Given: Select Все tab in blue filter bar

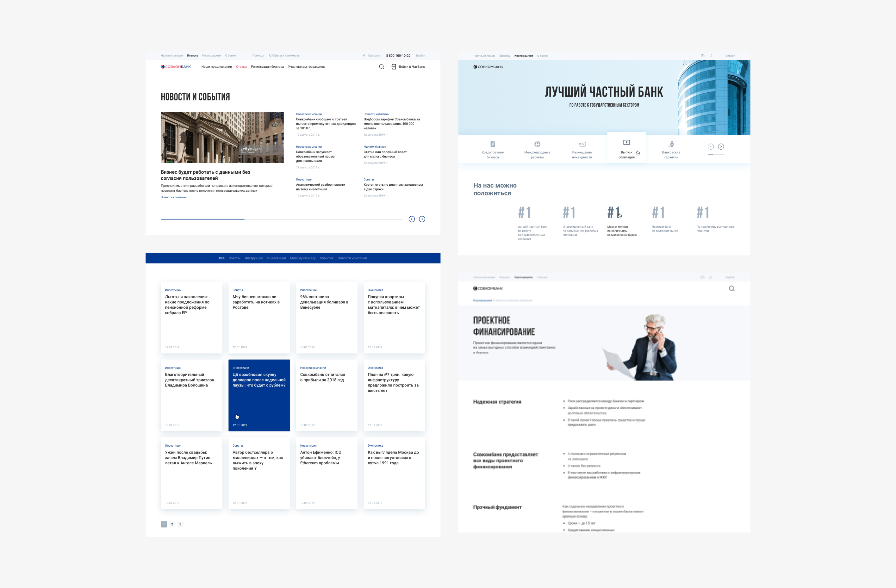Looking at the screenshot, I should coord(222,258).
